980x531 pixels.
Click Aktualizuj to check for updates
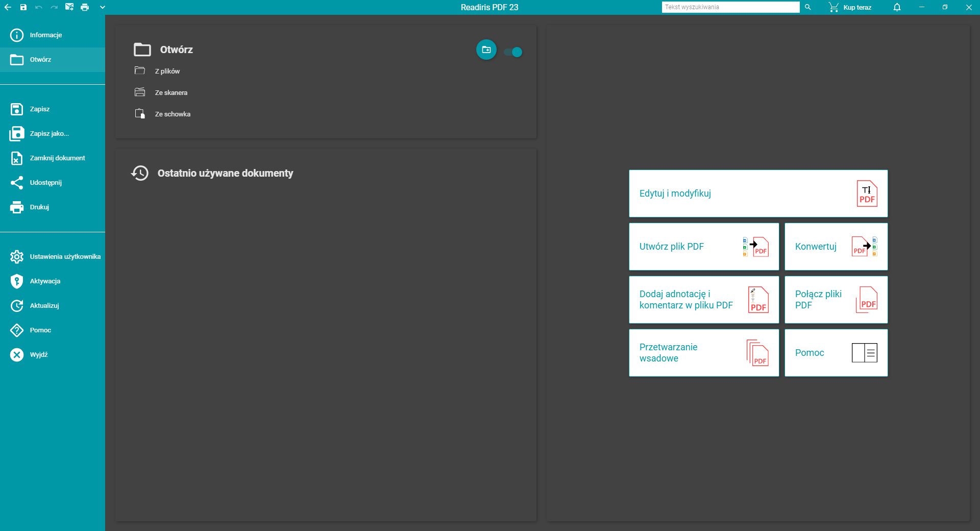coord(53,306)
